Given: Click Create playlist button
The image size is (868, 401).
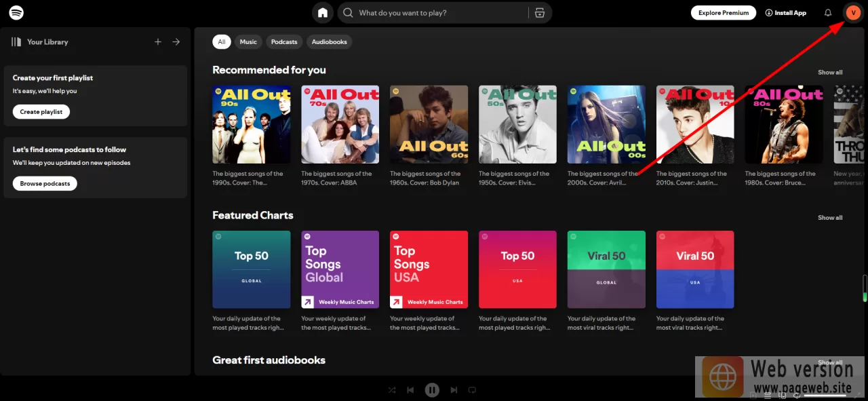Looking at the screenshot, I should (41, 112).
